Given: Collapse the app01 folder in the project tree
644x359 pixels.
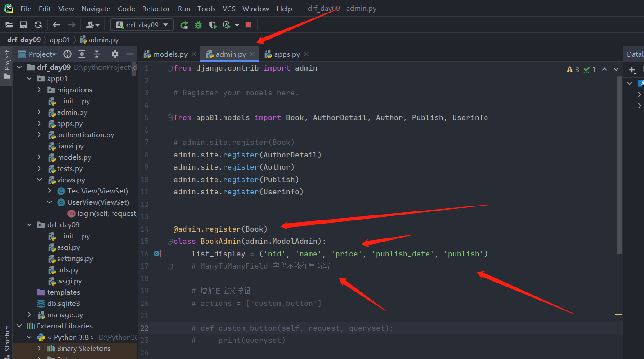Looking at the screenshot, I should pos(29,79).
